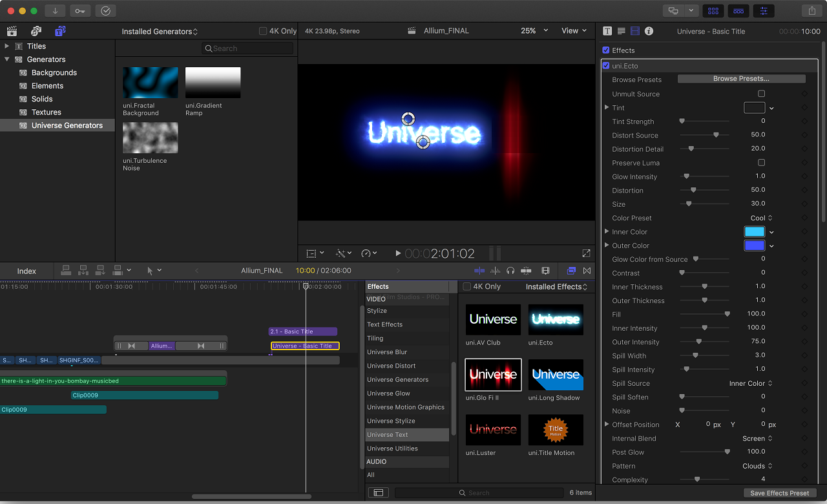Screen dimensions: 827x504
Task: Play the viewer from the playhead
Action: point(398,253)
